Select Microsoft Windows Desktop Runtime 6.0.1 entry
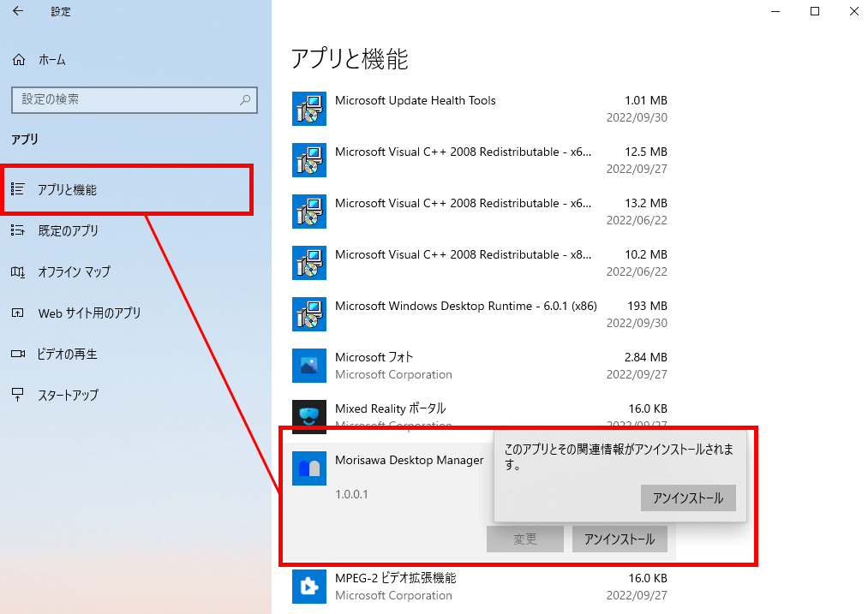868x614 pixels. [466, 306]
